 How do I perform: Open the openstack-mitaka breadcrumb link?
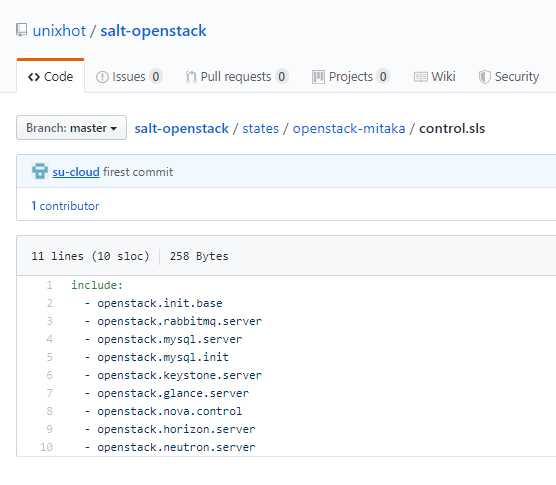(x=349, y=128)
